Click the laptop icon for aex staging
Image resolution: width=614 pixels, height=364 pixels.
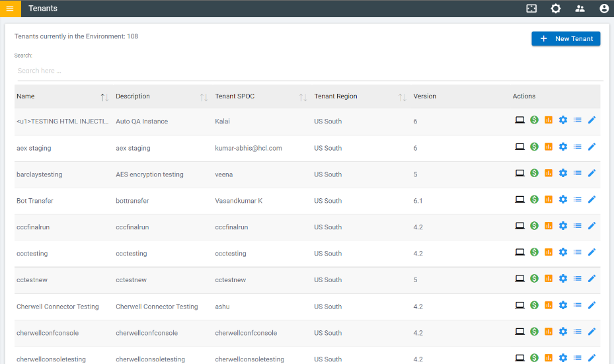pyautogui.click(x=520, y=147)
